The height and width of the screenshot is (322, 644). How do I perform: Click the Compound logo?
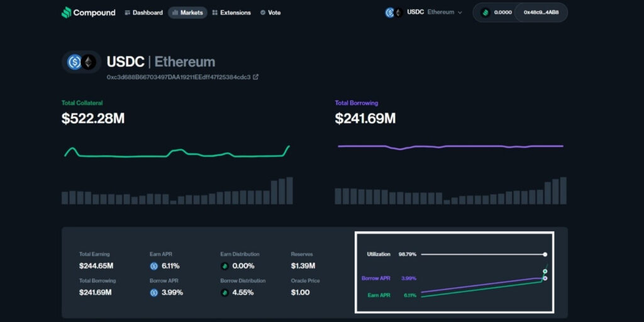(x=88, y=13)
